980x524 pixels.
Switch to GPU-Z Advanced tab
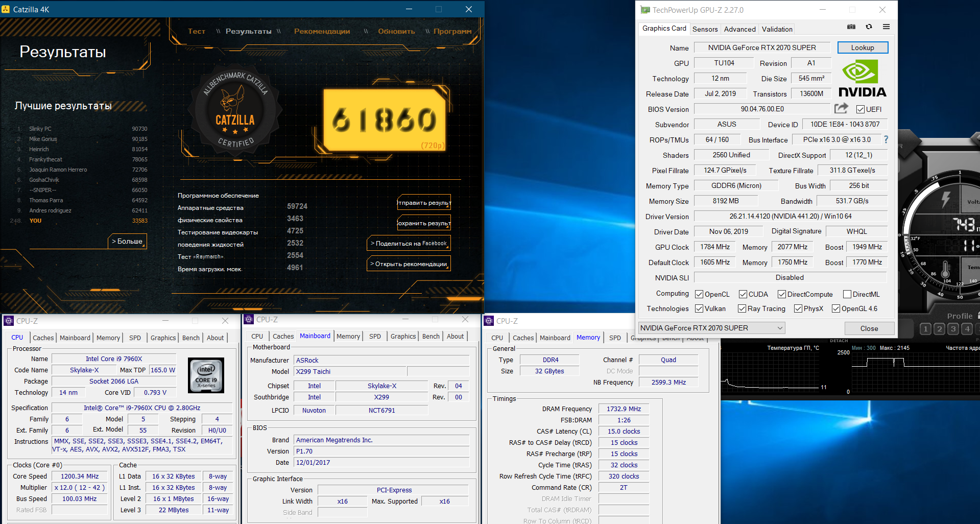739,29
